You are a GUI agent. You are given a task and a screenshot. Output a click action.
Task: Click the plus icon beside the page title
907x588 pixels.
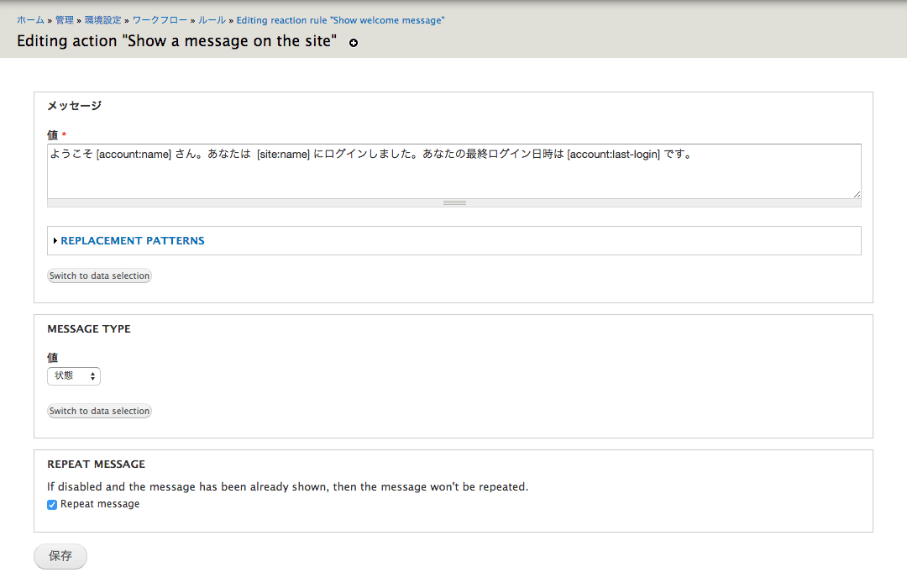tap(354, 43)
